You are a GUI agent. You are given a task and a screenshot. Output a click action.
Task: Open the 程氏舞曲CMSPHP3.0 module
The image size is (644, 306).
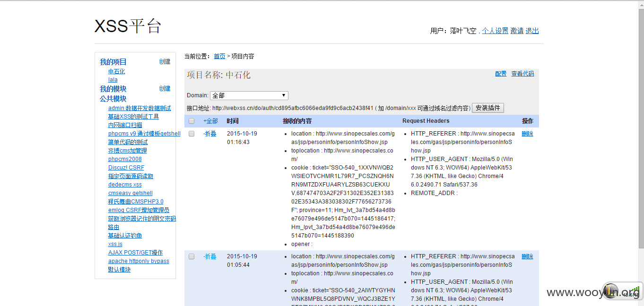pyautogui.click(x=136, y=202)
